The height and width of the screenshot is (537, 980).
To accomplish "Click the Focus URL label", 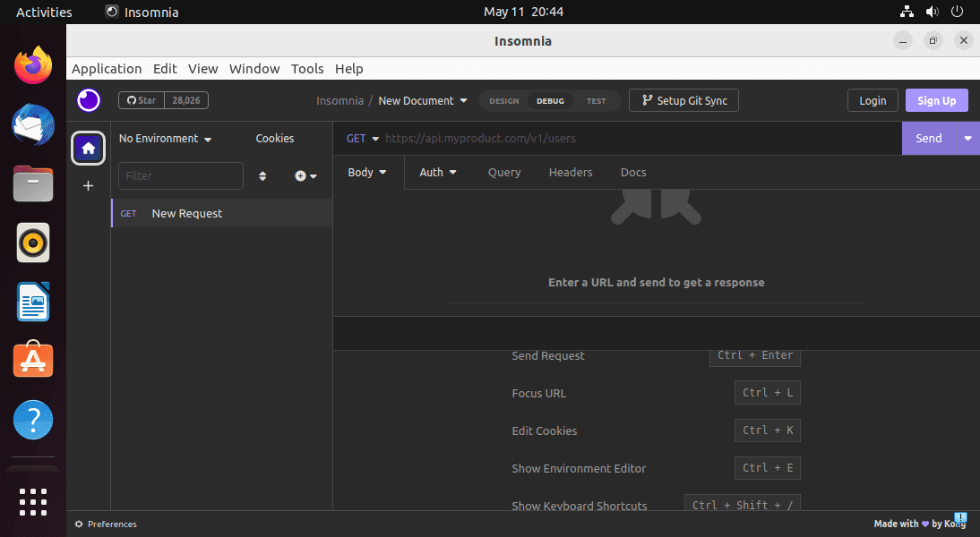I will pyautogui.click(x=538, y=394).
